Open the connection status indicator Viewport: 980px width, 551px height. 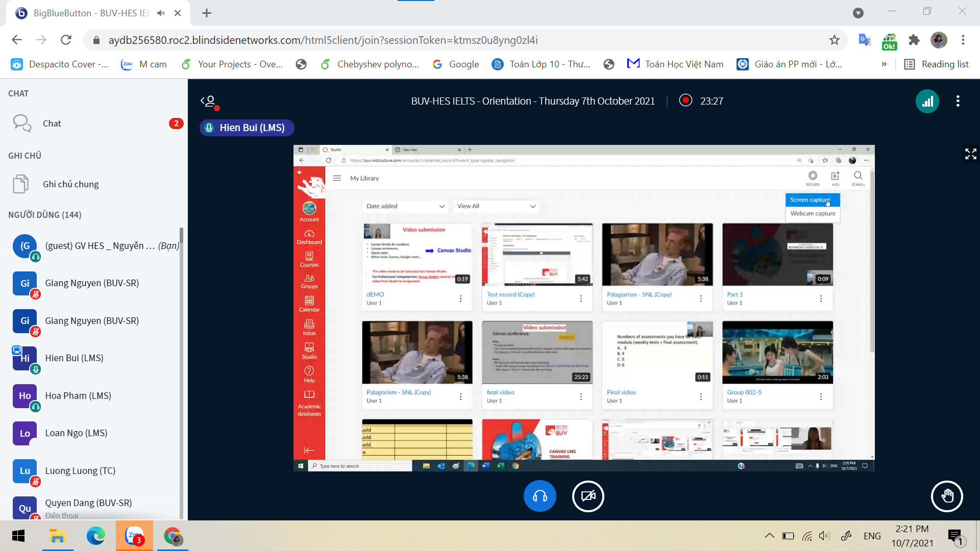coord(927,102)
